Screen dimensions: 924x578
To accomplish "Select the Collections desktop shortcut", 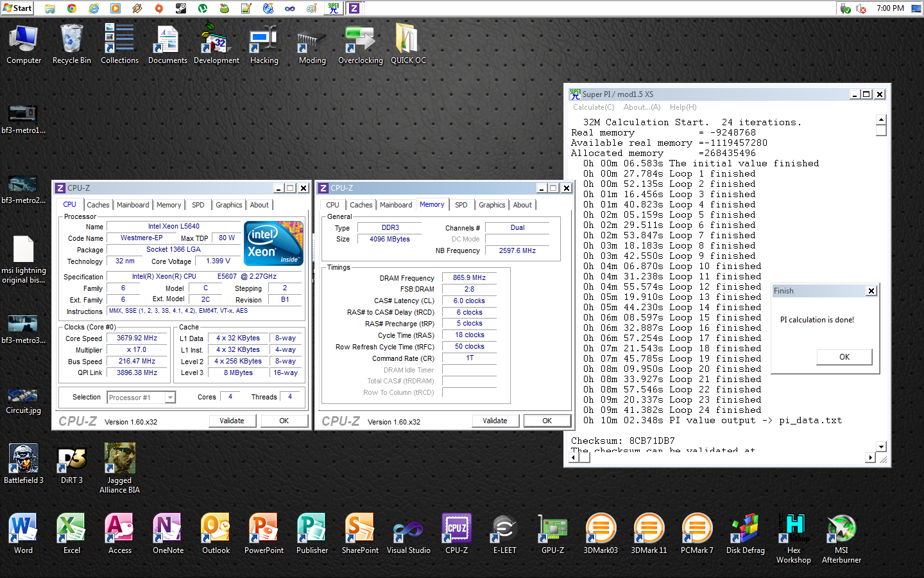I will [119, 44].
